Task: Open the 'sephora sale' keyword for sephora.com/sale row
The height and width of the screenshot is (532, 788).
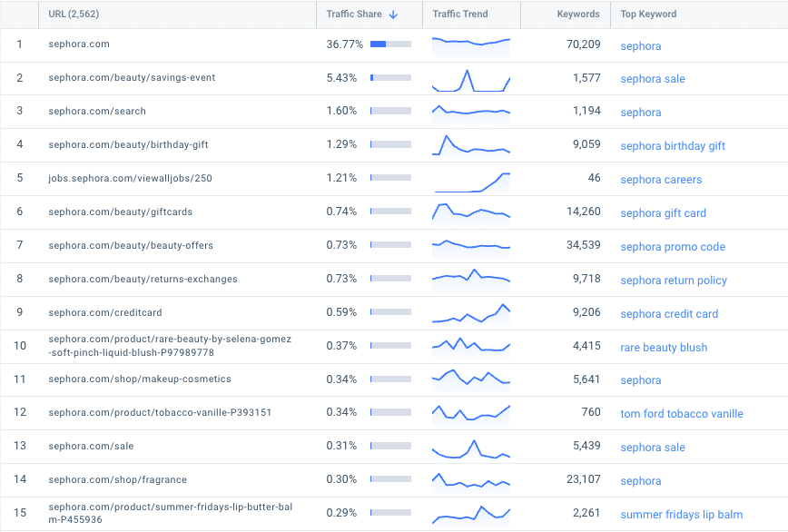Action: tap(653, 448)
